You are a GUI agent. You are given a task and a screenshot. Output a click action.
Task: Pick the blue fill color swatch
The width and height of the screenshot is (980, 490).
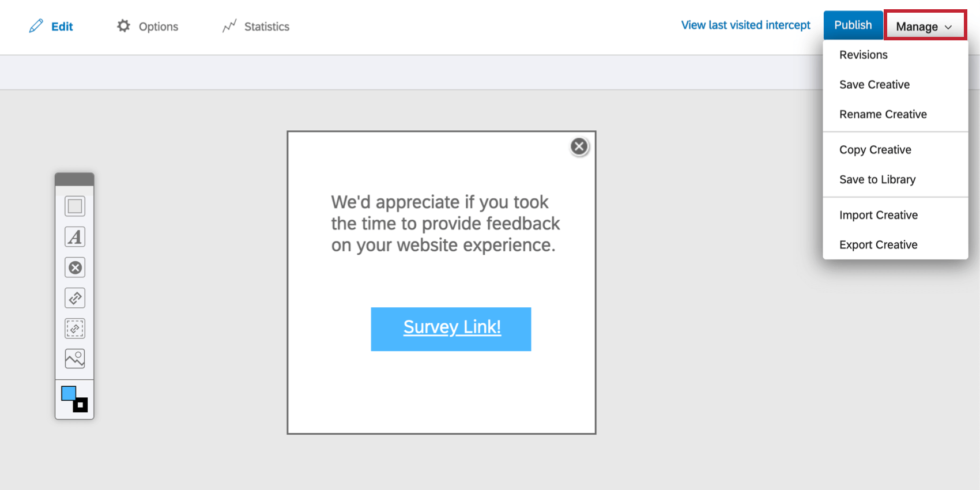pos(69,393)
